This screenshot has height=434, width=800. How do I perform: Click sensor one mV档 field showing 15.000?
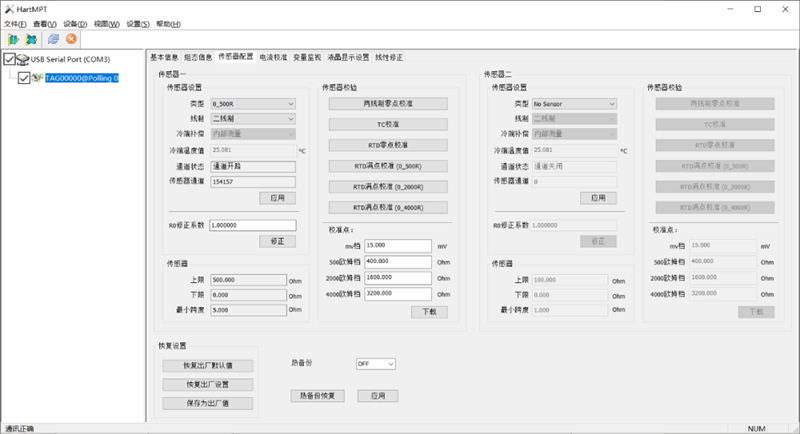click(x=398, y=246)
